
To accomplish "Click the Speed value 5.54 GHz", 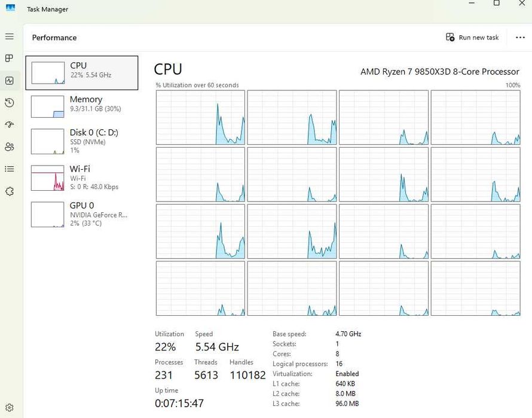I will click(x=217, y=347).
